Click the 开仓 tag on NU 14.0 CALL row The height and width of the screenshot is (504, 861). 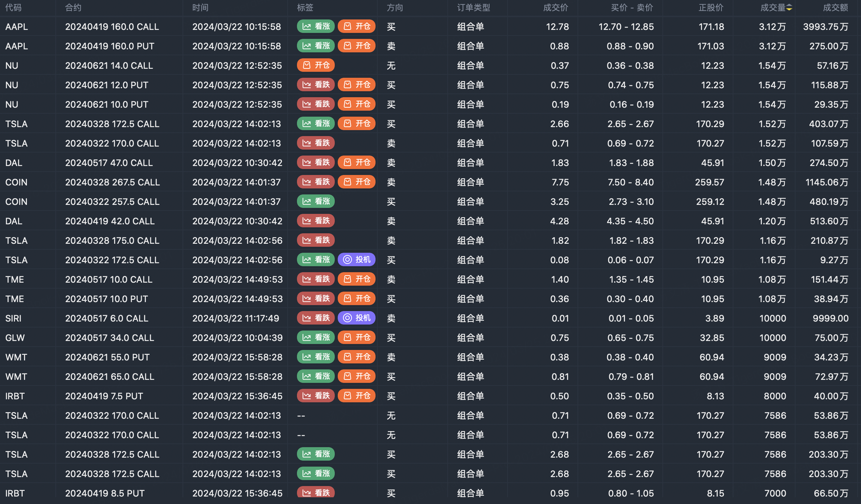tap(316, 65)
